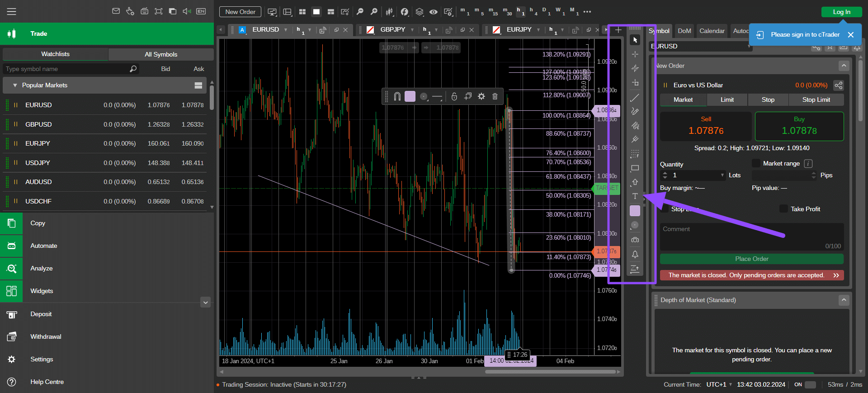
Task: Select the Stop Limit order type tab
Action: point(816,99)
